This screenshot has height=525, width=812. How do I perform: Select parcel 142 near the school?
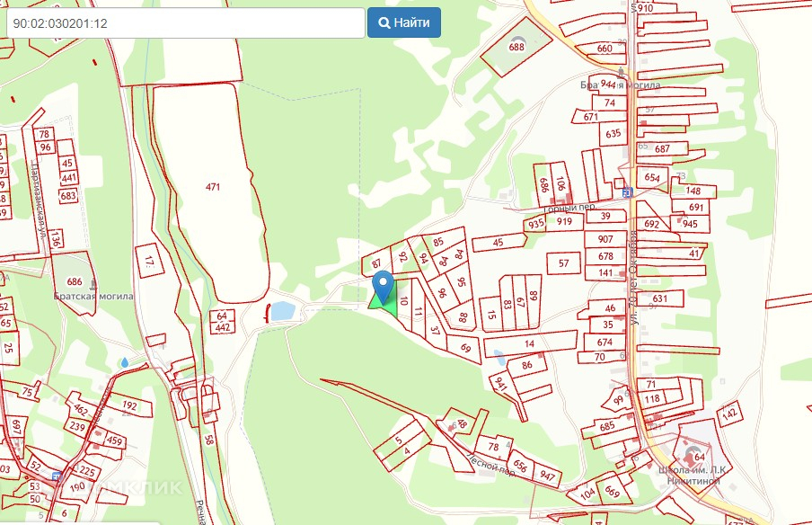click(x=729, y=414)
